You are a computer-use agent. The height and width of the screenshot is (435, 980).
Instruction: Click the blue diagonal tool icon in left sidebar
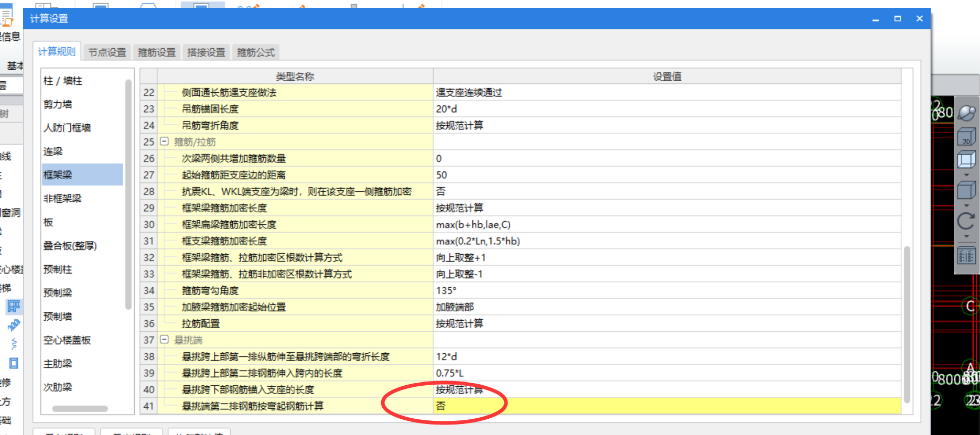(14, 325)
